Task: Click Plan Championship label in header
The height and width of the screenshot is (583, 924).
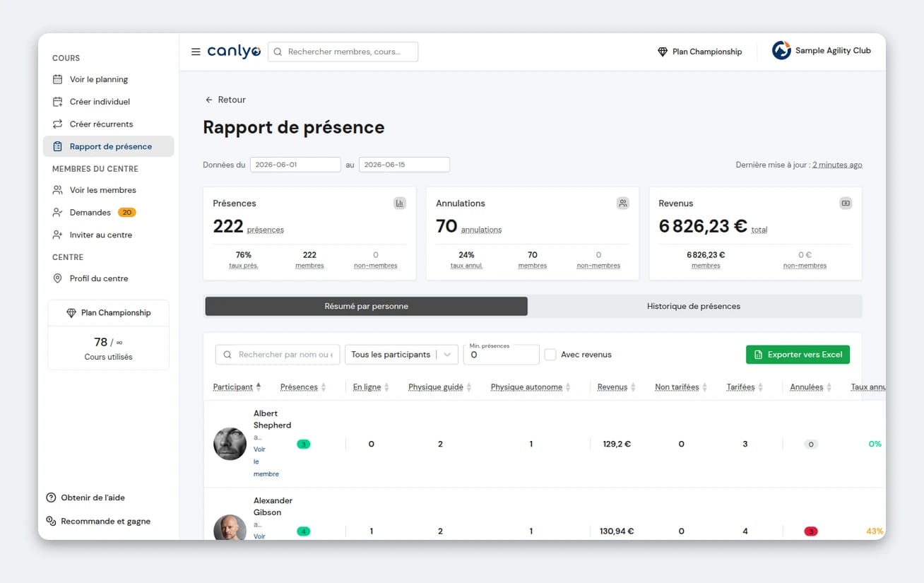Action: [707, 52]
